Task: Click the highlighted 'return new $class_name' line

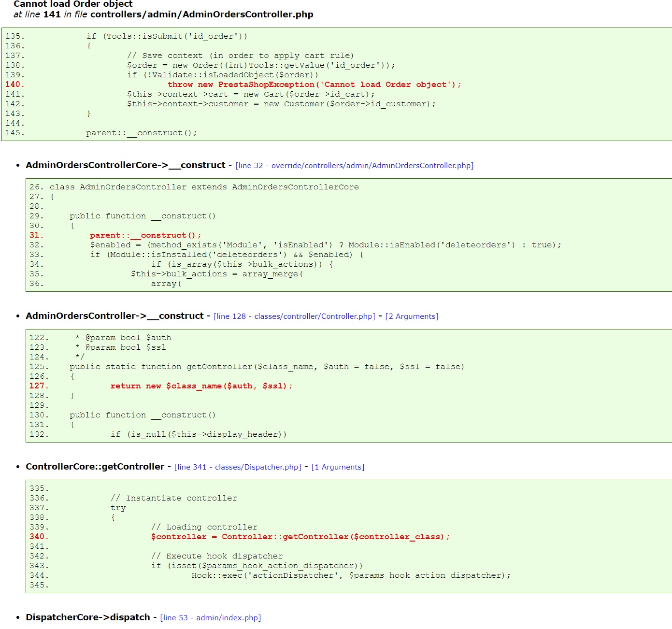Action: (201, 386)
